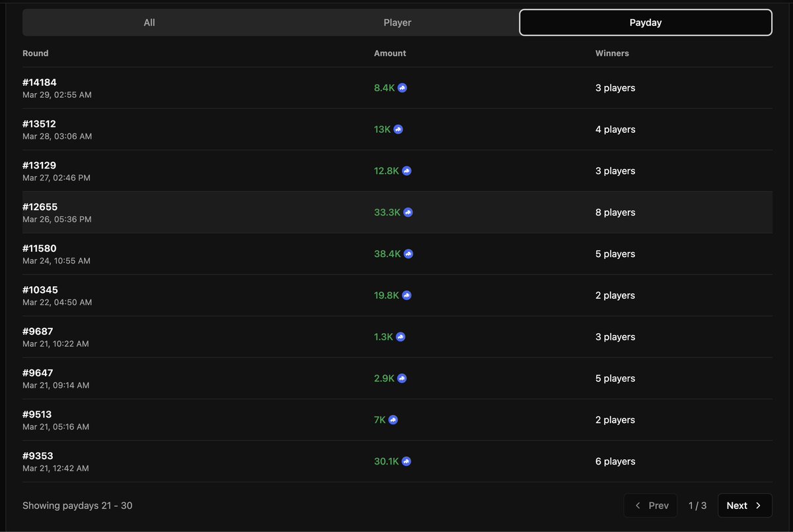This screenshot has height=532, width=793.
Task: Click the 13K amount value
Action: [x=382, y=130]
